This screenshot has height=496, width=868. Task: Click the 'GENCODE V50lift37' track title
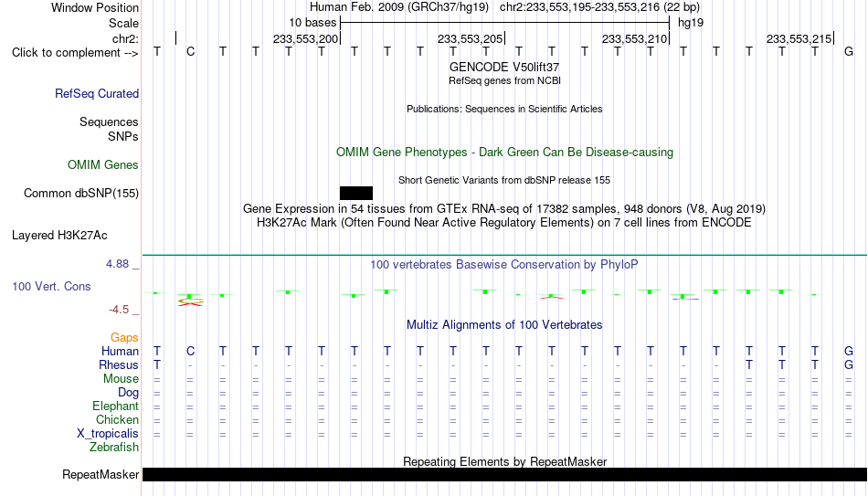coord(504,67)
